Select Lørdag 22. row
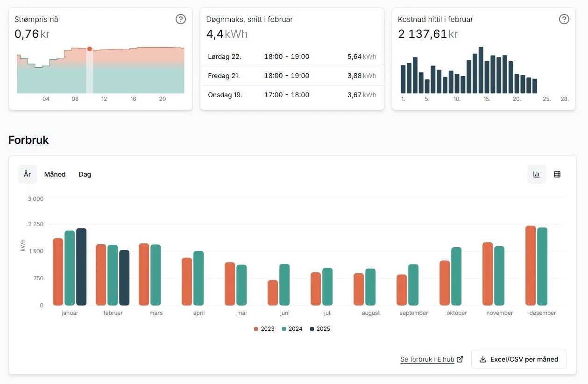Image resolution: width=588 pixels, height=384 pixels. (292, 57)
